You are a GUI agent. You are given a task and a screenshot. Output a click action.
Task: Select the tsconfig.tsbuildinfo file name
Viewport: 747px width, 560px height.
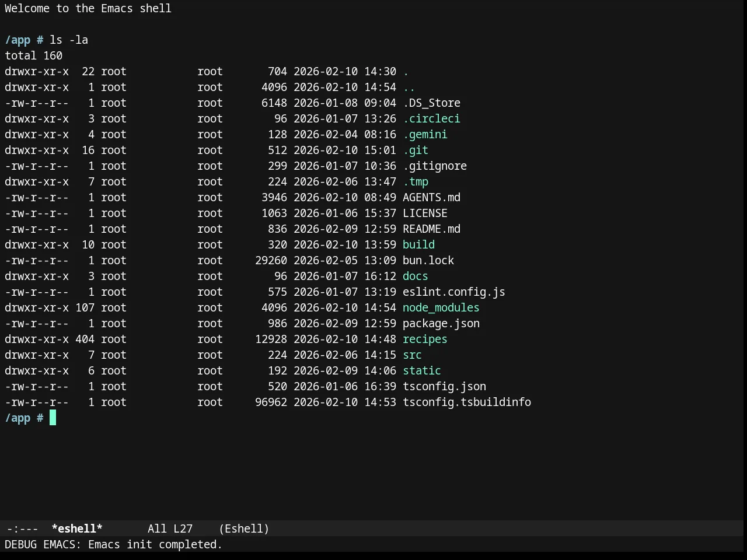click(467, 402)
